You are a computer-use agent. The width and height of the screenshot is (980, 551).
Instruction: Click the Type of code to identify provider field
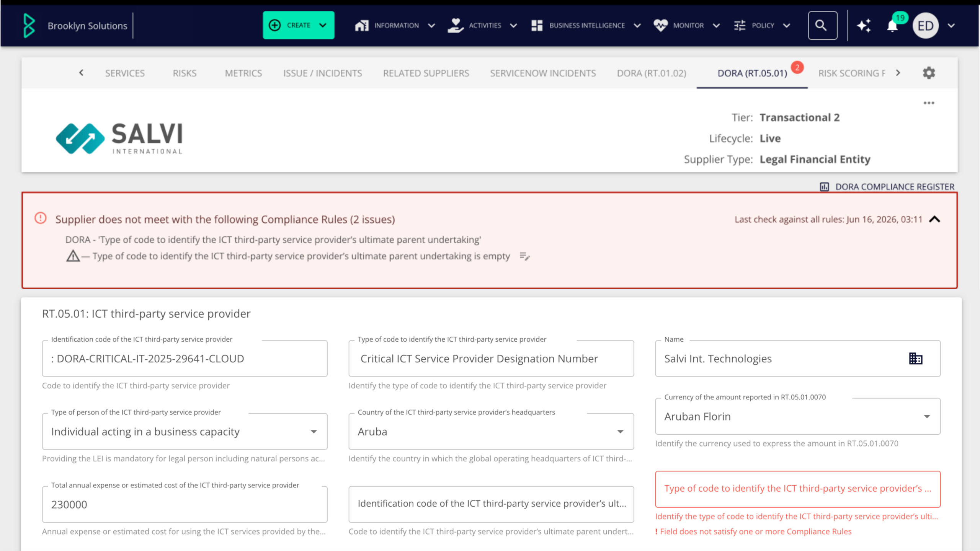pos(491,359)
